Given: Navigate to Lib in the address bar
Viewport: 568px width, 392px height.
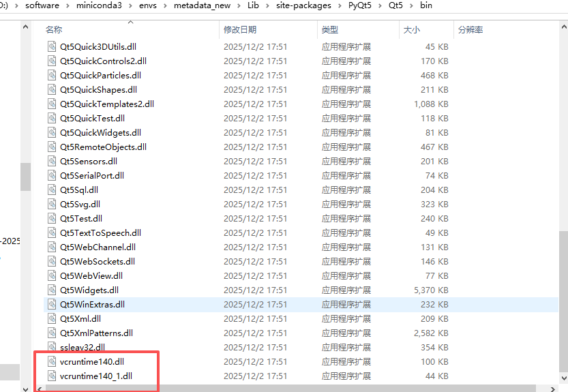Looking at the screenshot, I should (x=253, y=5).
